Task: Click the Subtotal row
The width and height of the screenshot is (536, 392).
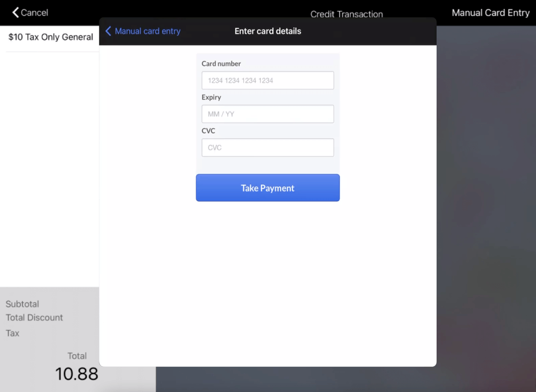Action: 22,304
